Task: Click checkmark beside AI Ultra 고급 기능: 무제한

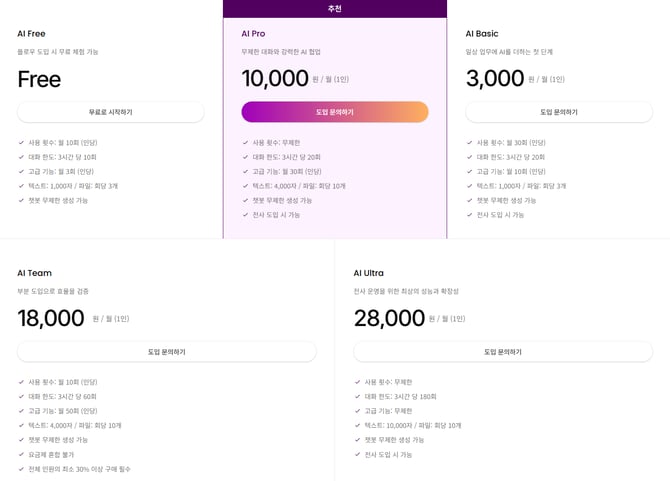Action: [357, 411]
